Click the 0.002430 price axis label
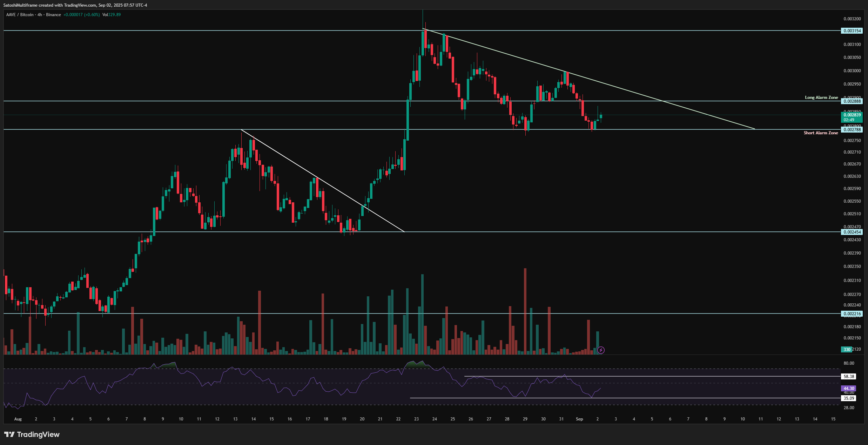This screenshot has height=445, width=868. (852, 240)
